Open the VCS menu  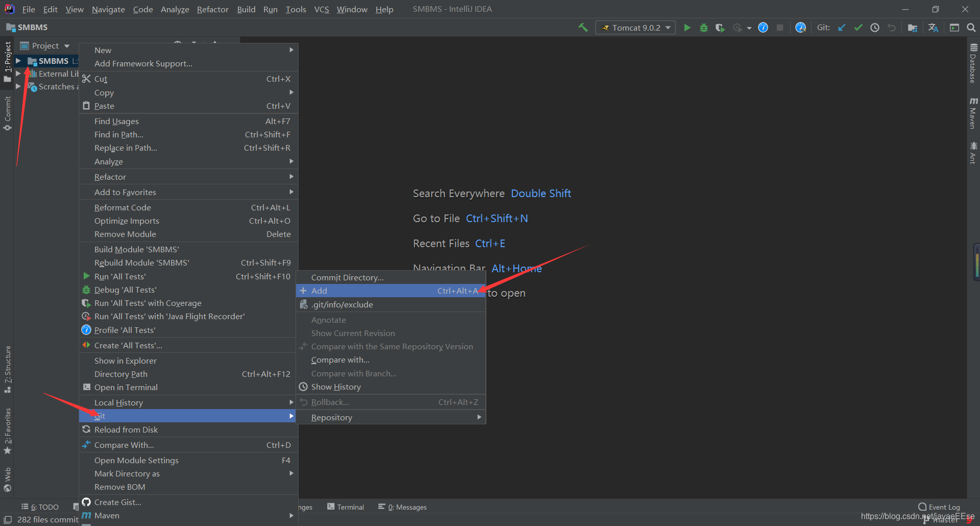click(322, 9)
